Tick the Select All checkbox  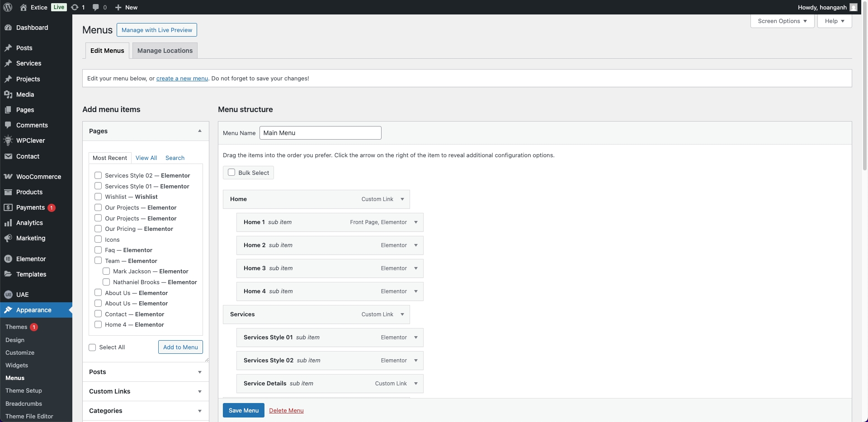(92, 347)
